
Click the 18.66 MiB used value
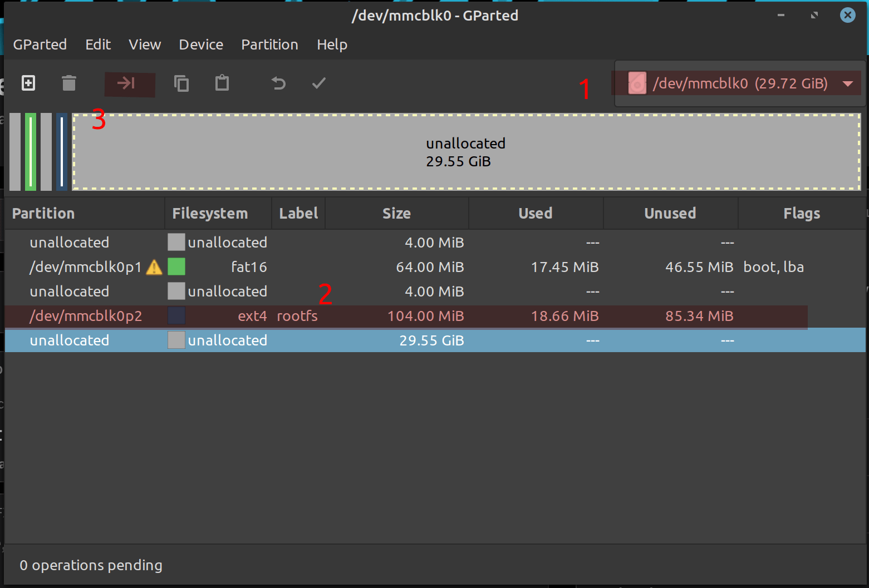tap(564, 316)
